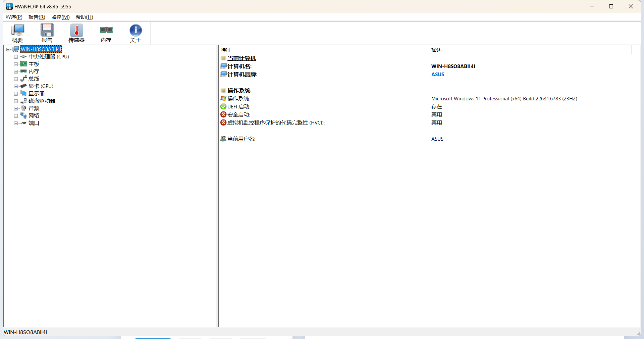The width and height of the screenshot is (644, 339).
Task: Select the 显卡 (GPU) tree label
Action: click(41, 86)
